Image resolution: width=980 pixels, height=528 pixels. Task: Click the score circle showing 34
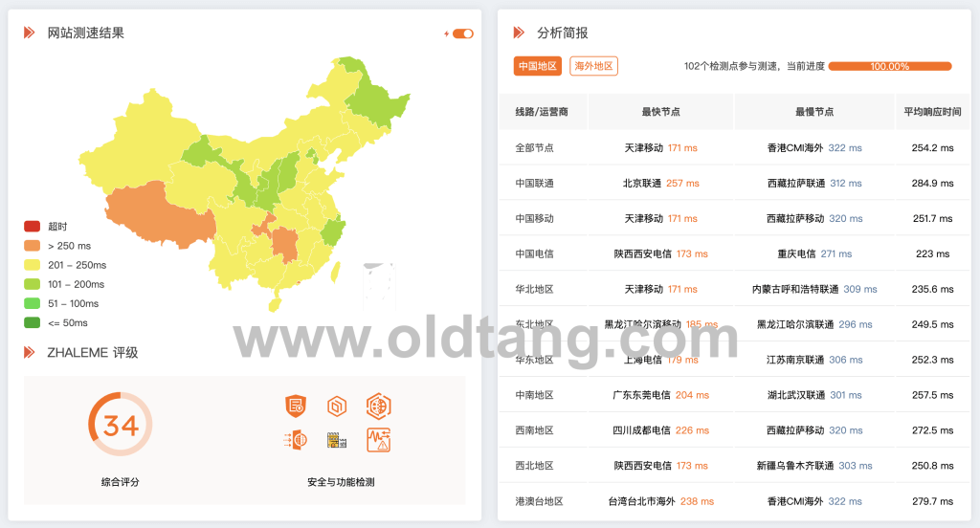click(x=121, y=424)
